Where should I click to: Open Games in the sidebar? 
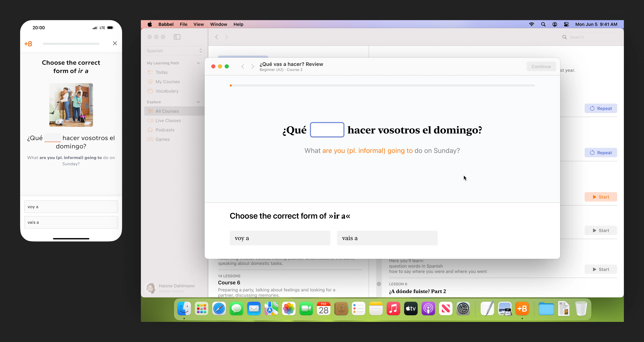(174, 139)
